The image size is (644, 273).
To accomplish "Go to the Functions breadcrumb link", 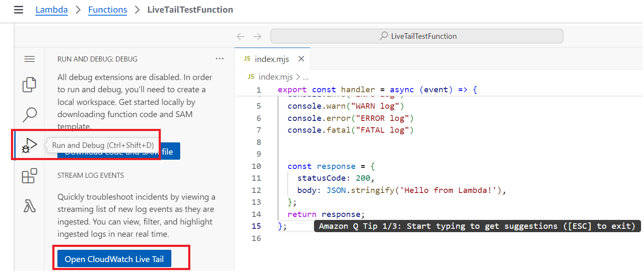I will [x=108, y=10].
